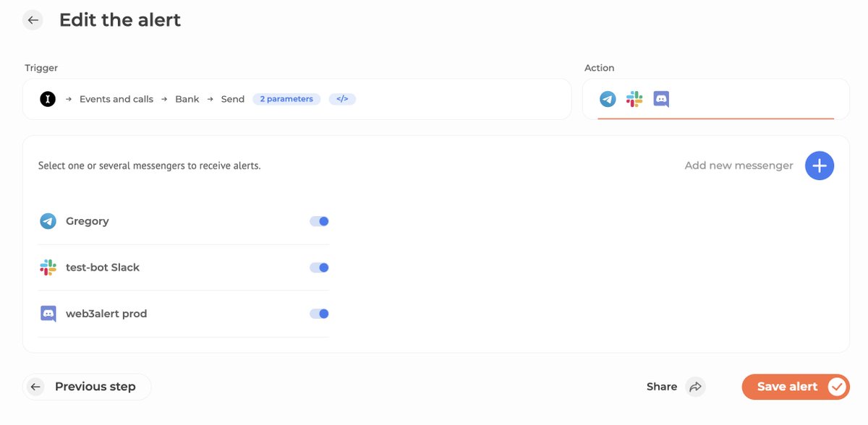Save alert with orange button
This screenshot has height=425, width=868.
tap(796, 387)
